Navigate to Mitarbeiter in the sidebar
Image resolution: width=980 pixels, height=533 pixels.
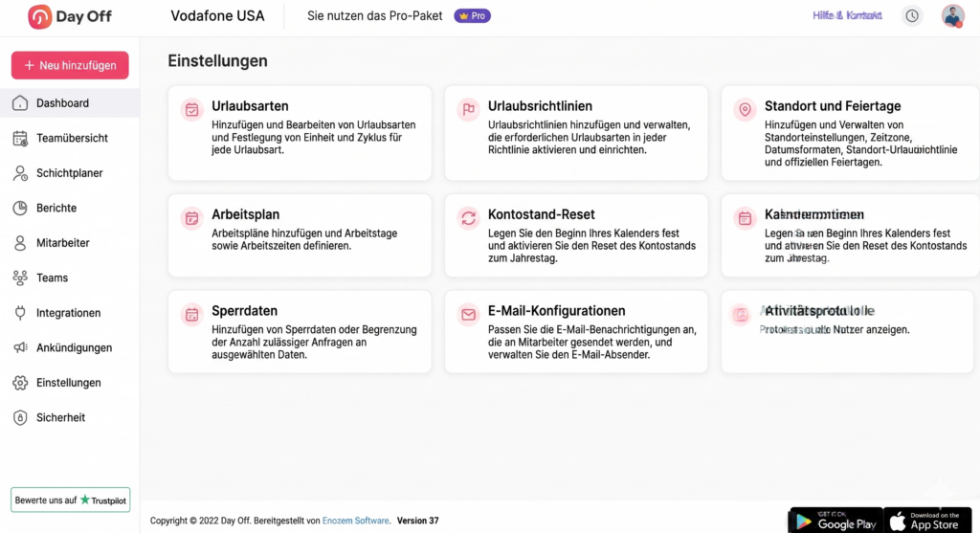[x=62, y=243]
